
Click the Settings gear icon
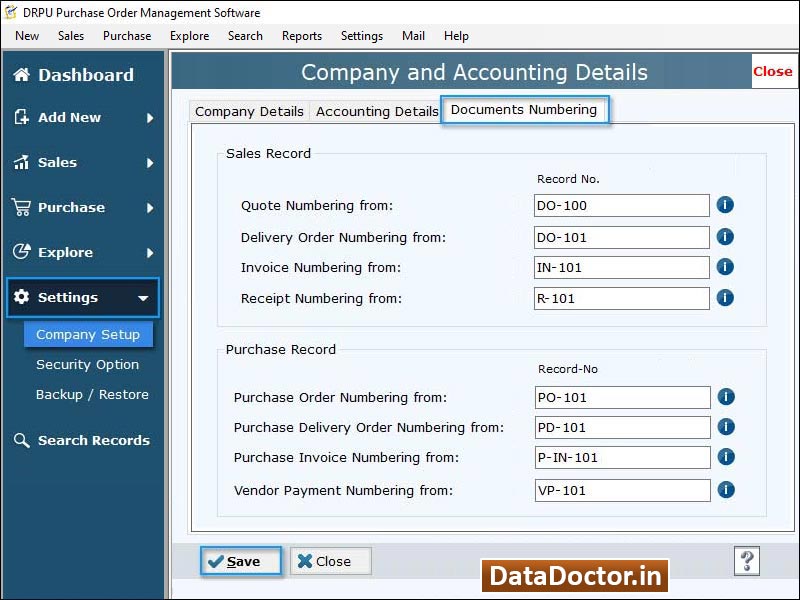22,298
